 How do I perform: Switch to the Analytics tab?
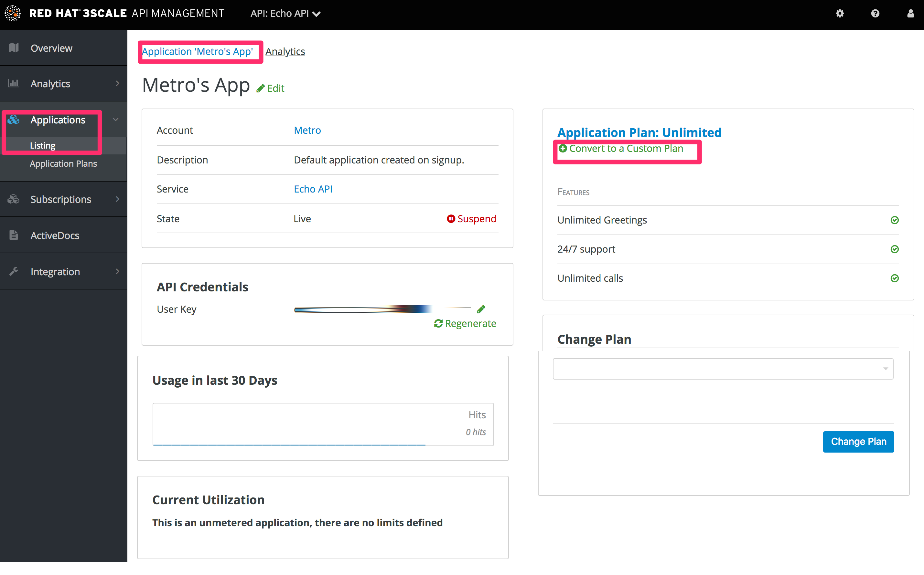(285, 51)
